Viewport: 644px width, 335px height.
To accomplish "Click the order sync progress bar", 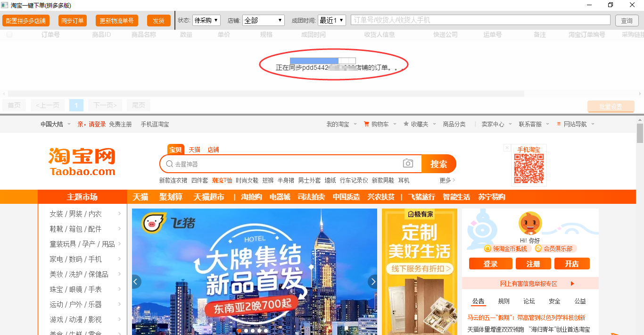I will point(323,60).
